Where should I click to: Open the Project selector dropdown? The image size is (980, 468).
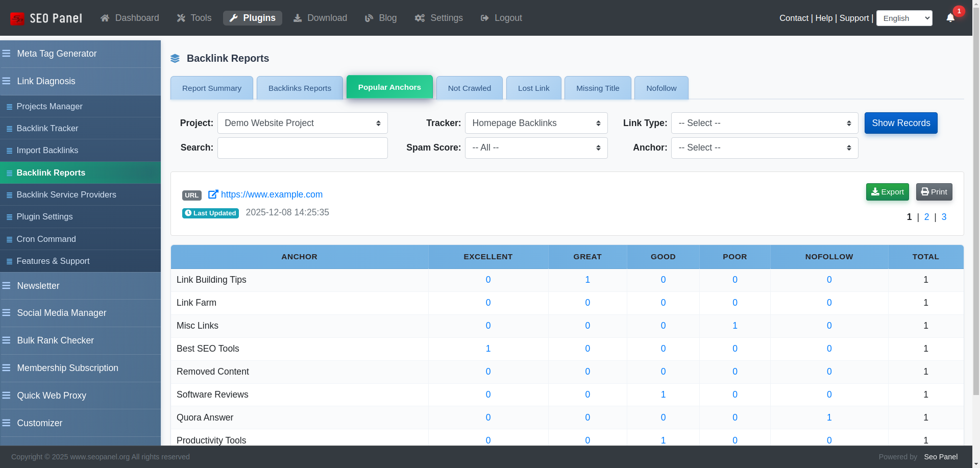(x=302, y=123)
